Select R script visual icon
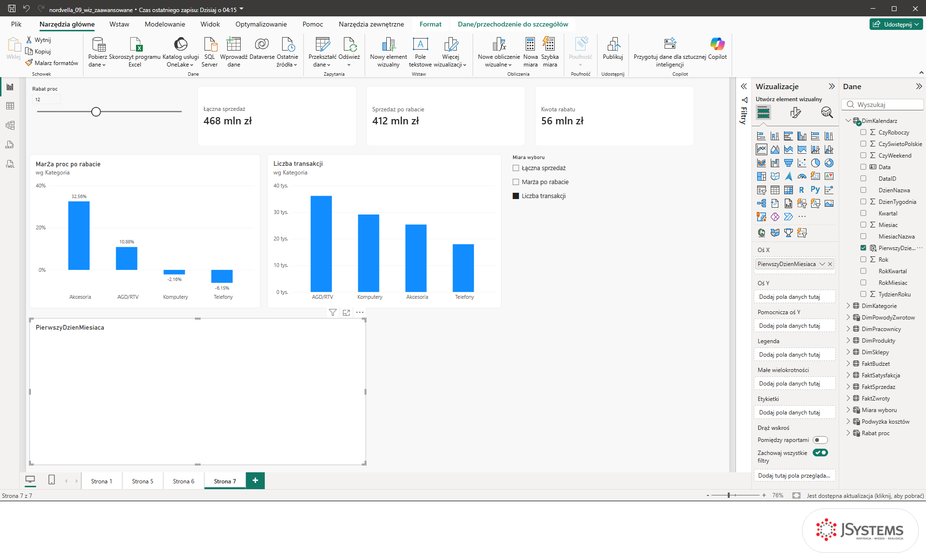Viewport: 926px width, 560px height. coord(802,190)
